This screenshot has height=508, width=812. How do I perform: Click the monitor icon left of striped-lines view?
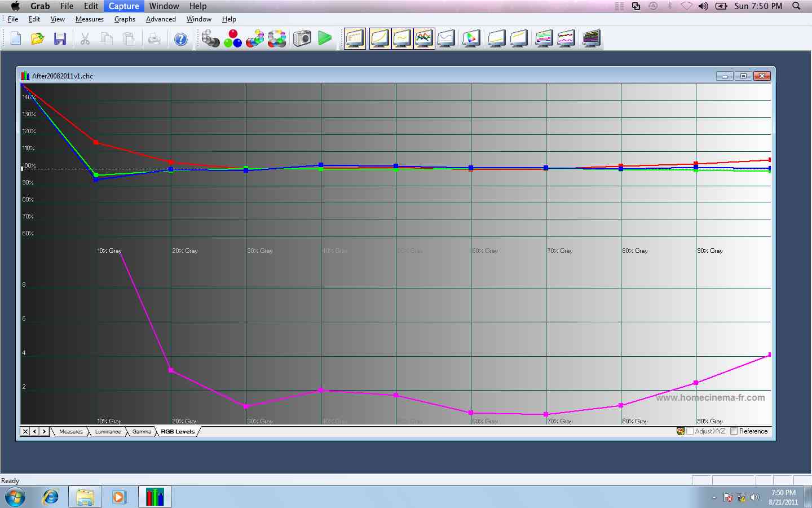(x=519, y=38)
